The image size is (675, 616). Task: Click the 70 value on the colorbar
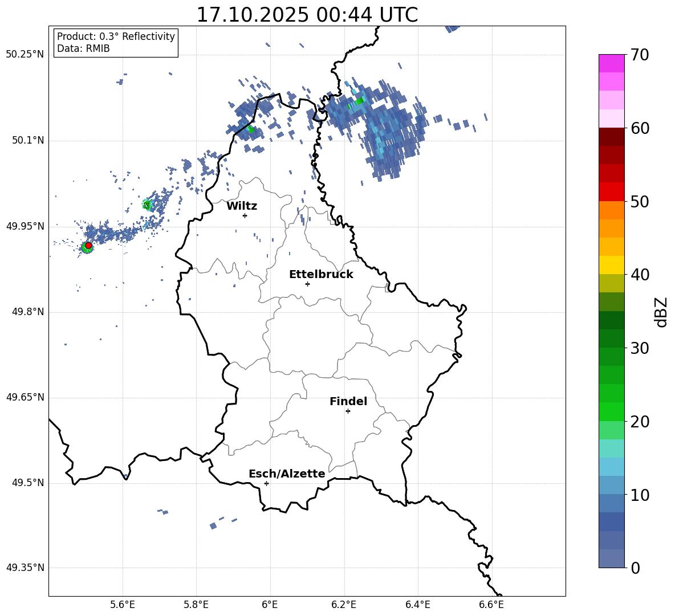click(640, 55)
